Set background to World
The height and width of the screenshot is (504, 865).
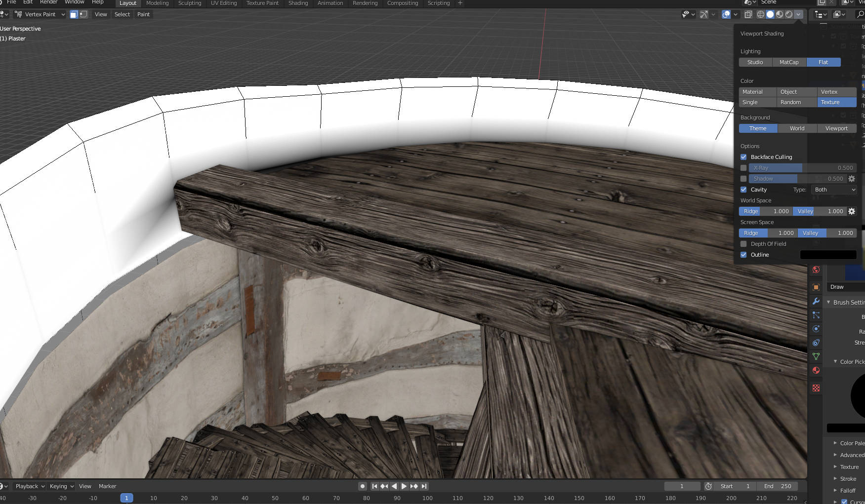[x=797, y=128]
